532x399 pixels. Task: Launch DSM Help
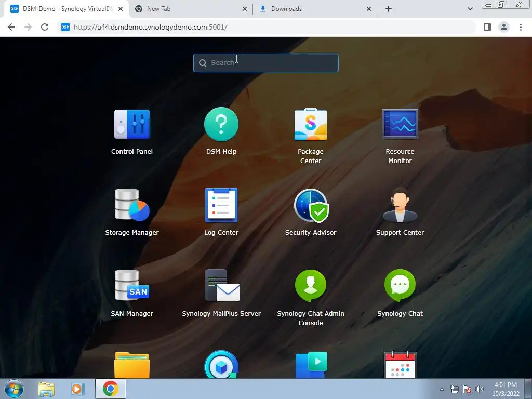point(221,125)
